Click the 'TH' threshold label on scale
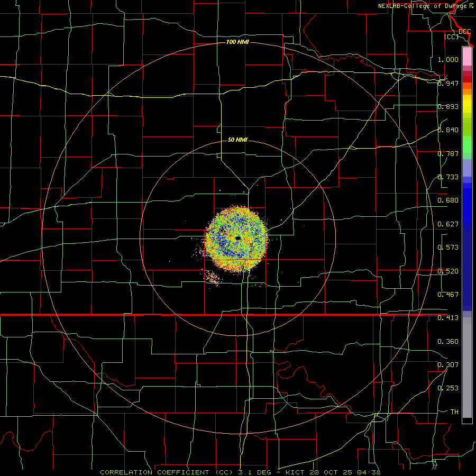This screenshot has height=476, width=476. 454,411
